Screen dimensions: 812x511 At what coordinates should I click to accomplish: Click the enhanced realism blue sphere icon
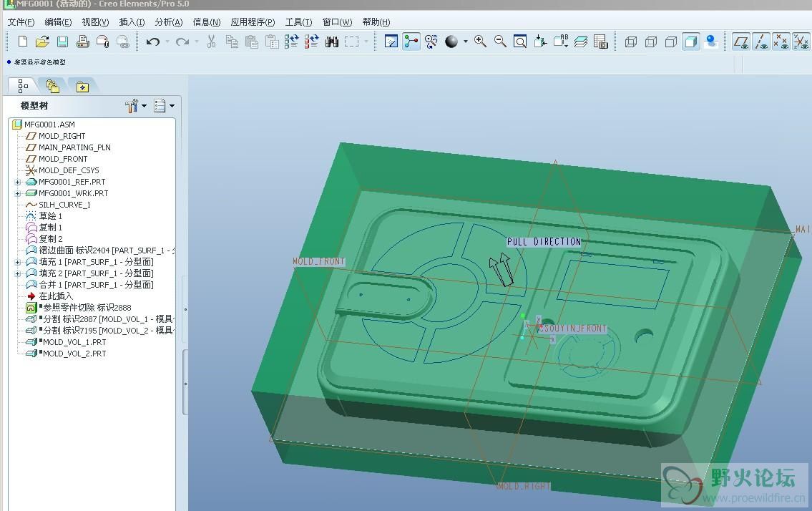tap(712, 42)
